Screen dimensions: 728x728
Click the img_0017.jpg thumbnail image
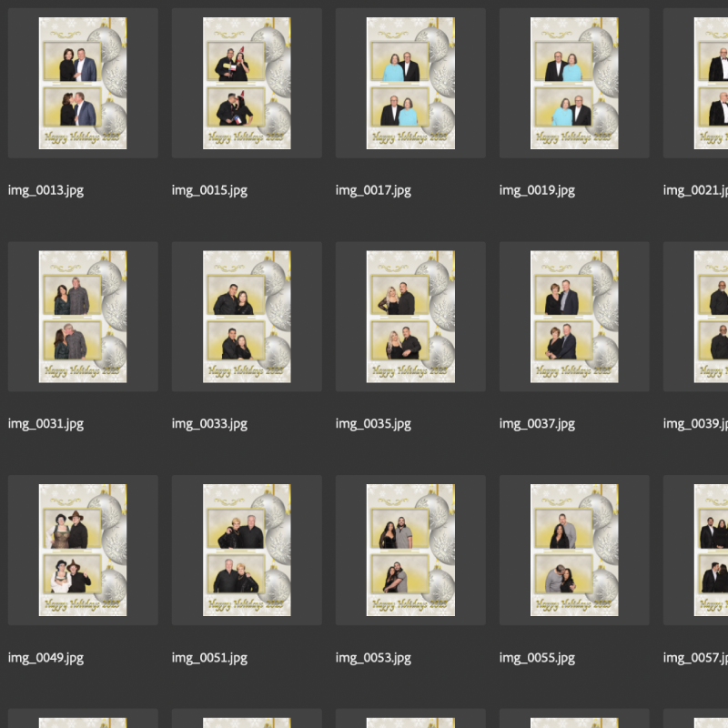point(410,84)
